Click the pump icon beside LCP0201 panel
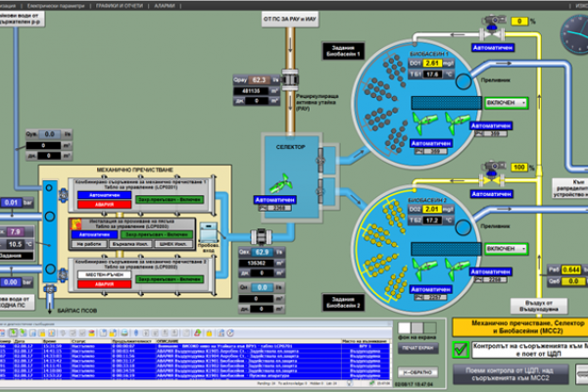 63,195
